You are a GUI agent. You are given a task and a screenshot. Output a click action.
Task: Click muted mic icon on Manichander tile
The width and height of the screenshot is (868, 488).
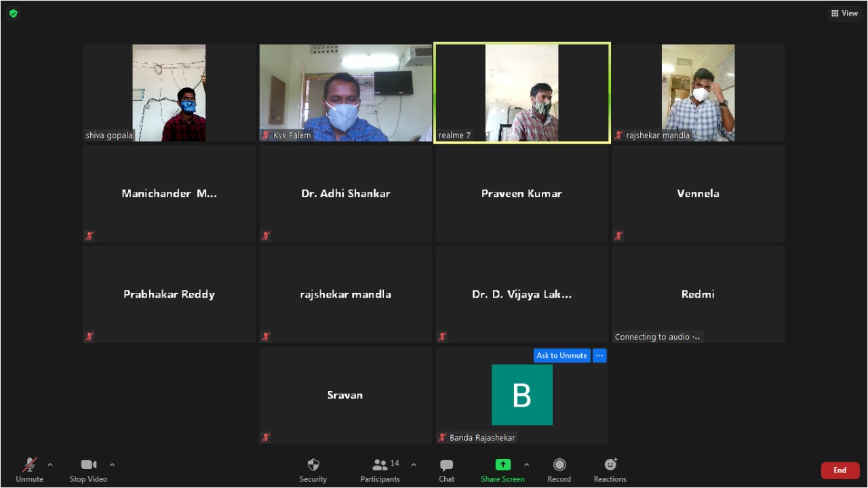pyautogui.click(x=90, y=236)
